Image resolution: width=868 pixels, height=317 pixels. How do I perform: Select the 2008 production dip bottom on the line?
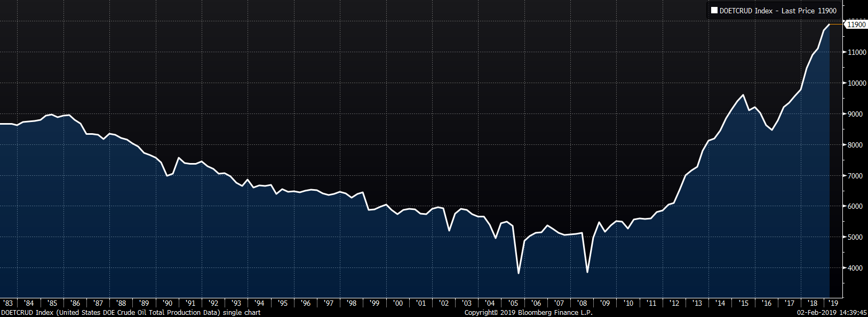pyautogui.click(x=587, y=272)
